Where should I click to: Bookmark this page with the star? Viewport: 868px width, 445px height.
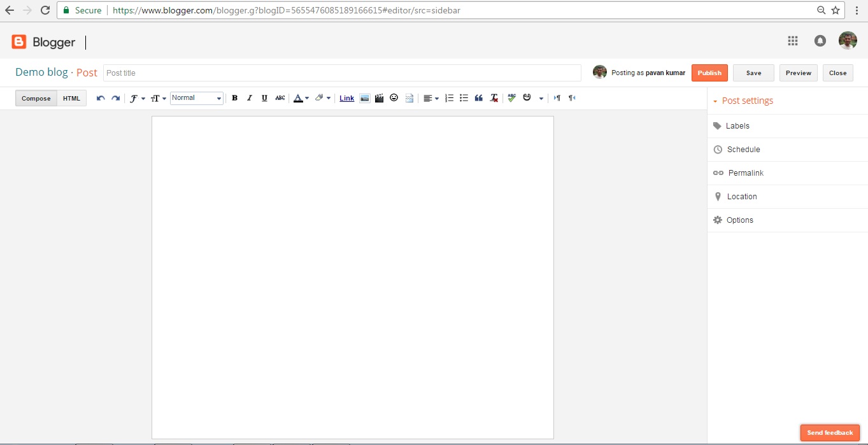coord(836,10)
